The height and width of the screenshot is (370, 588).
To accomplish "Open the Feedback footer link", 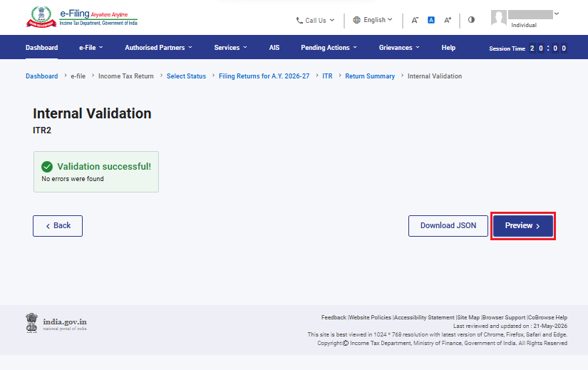I will (x=334, y=317).
